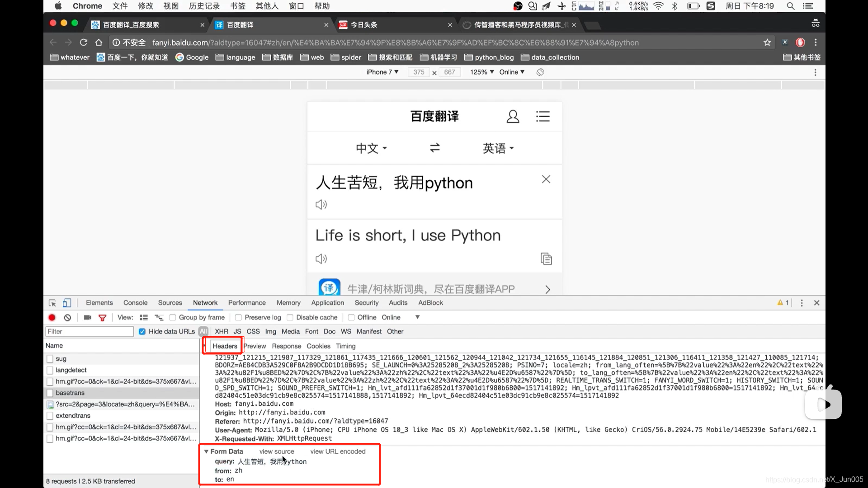The height and width of the screenshot is (488, 868).
Task: Switch to the Console panel tab
Action: (x=136, y=303)
